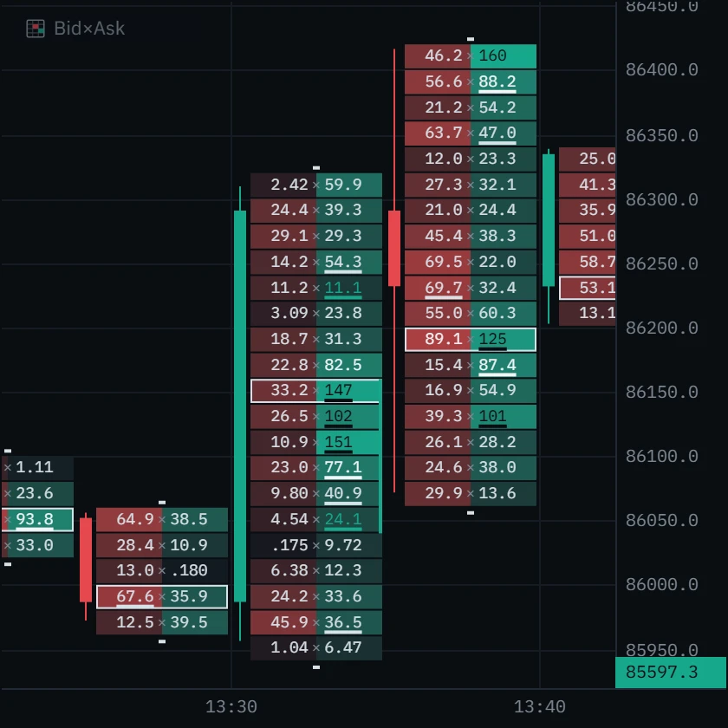Click the 15.4 × 87.4 footprint cell
The width and height of the screenshot is (728, 728).
click(x=471, y=365)
